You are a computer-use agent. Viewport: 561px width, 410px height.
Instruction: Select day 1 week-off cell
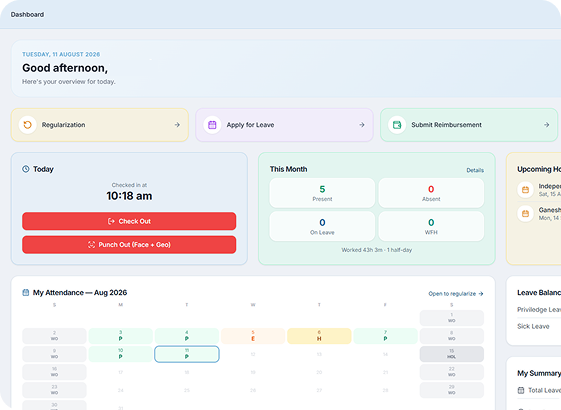[x=452, y=318]
